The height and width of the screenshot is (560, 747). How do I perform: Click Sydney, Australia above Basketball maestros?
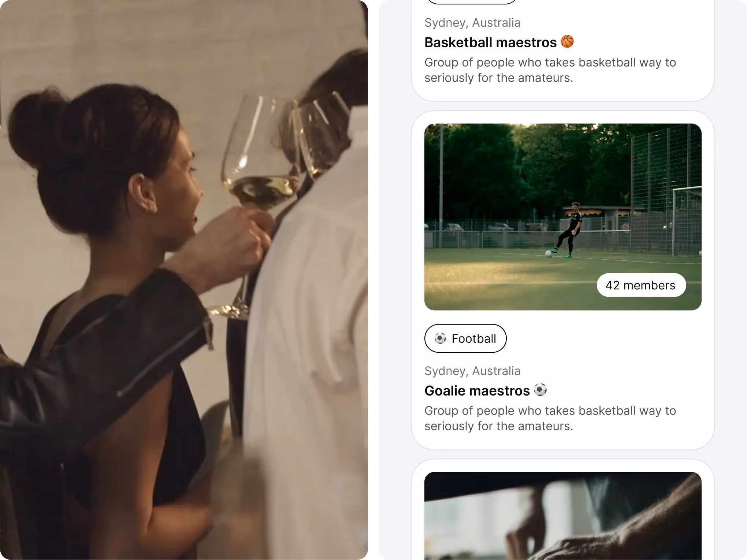472,23
